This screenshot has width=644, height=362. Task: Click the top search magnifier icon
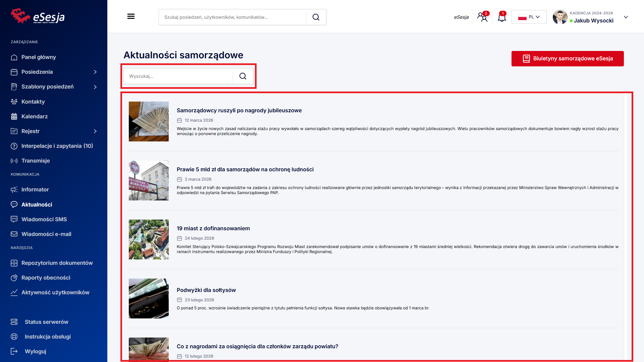[x=316, y=17]
